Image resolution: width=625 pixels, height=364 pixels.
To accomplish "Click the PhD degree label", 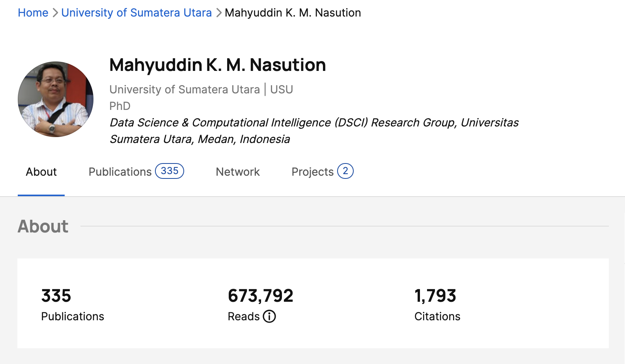I will click(120, 106).
